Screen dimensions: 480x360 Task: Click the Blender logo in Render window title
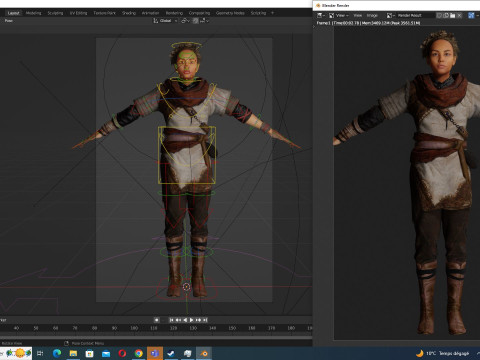318,5
